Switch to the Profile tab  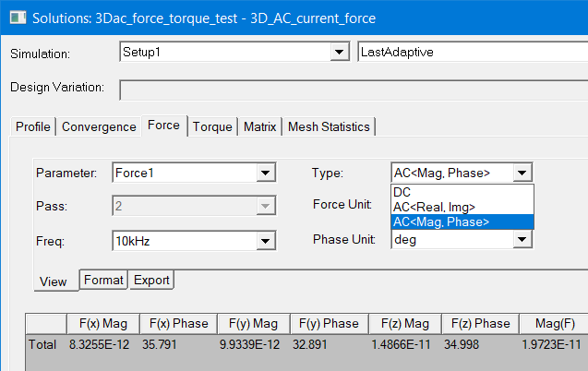click(33, 126)
